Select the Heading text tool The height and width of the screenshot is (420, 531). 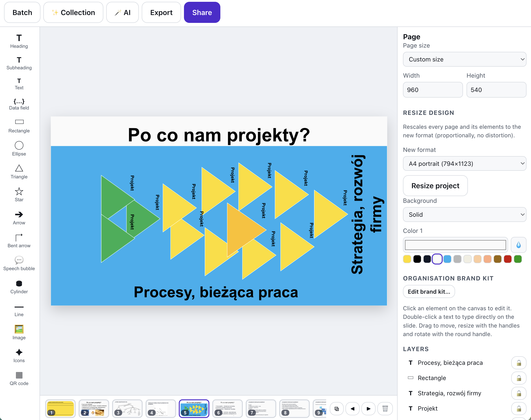(x=19, y=41)
